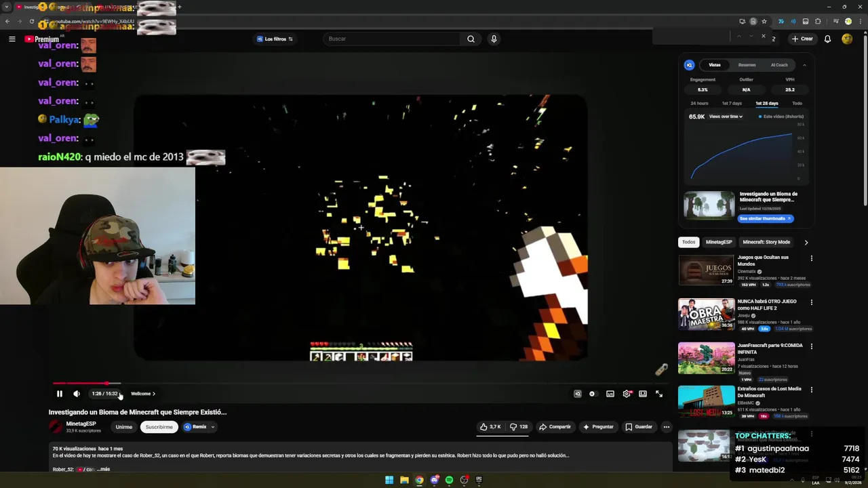Open the account avatar menu
868x488 pixels.
tap(847, 39)
